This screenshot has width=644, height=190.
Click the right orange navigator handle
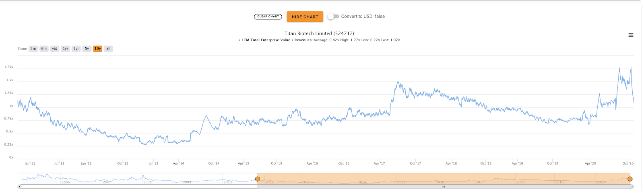[630, 179]
